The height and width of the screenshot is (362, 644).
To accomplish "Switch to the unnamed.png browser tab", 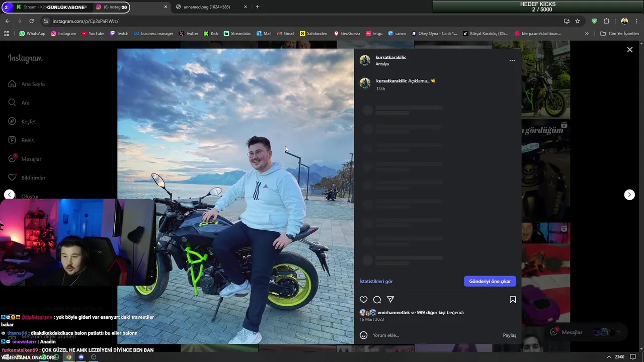I will 211,7.
